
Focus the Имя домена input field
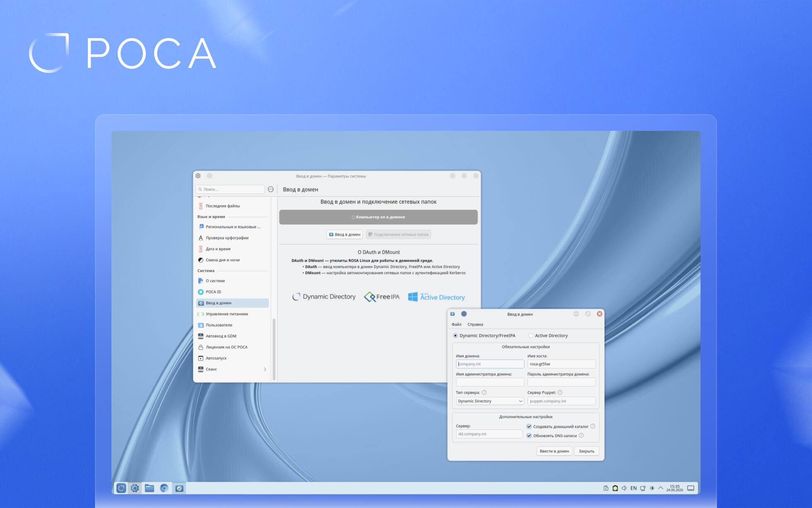490,364
